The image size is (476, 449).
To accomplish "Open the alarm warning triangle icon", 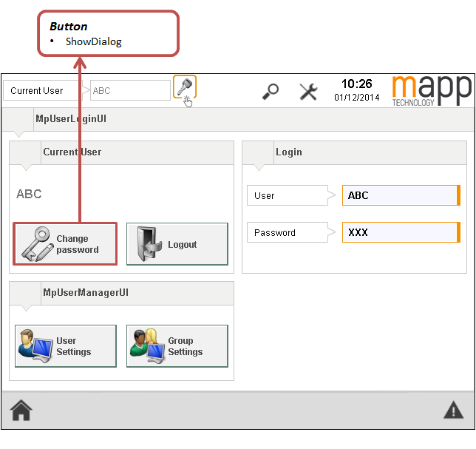I will click(x=453, y=410).
